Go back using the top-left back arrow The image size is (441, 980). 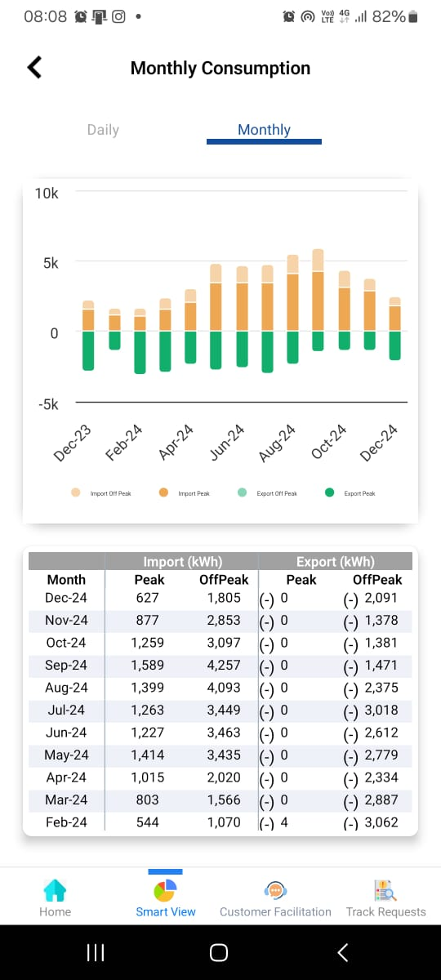tap(34, 68)
